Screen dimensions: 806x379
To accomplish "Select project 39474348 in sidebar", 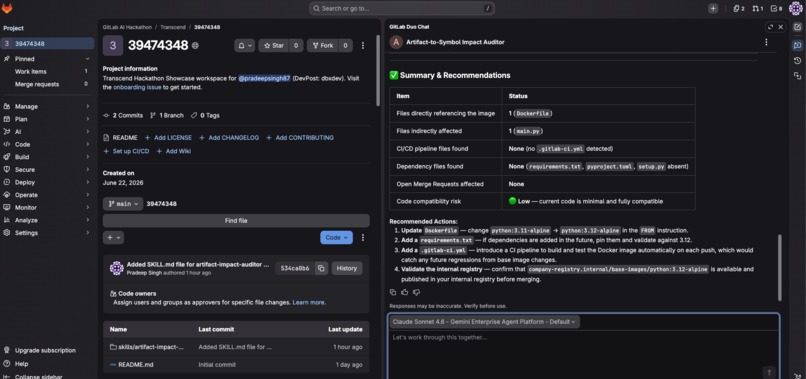I will [47, 44].
